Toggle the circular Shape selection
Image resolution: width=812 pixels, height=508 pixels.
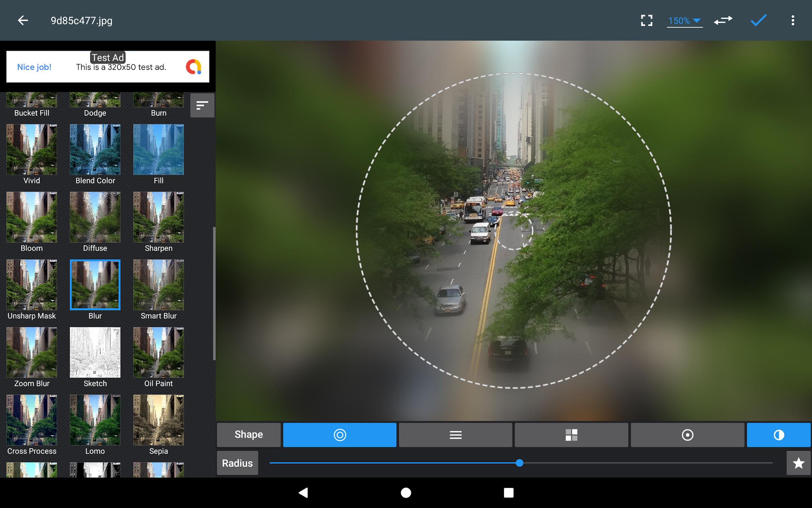click(339, 434)
